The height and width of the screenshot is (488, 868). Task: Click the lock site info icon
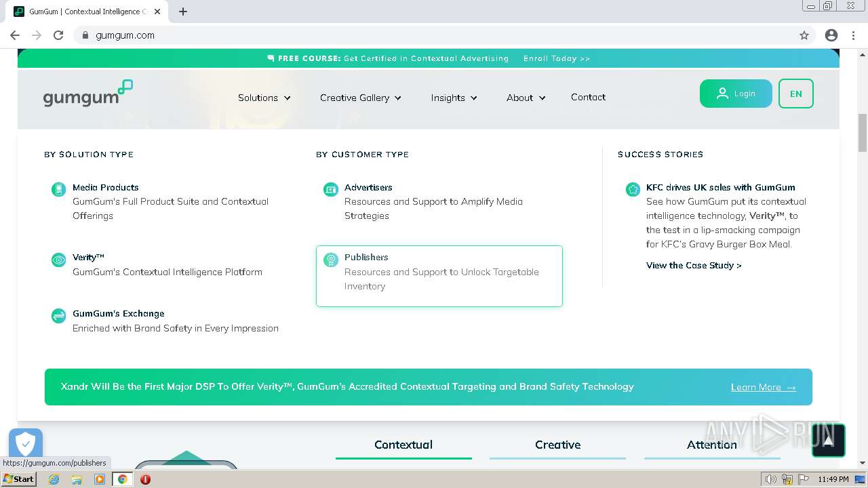85,35
